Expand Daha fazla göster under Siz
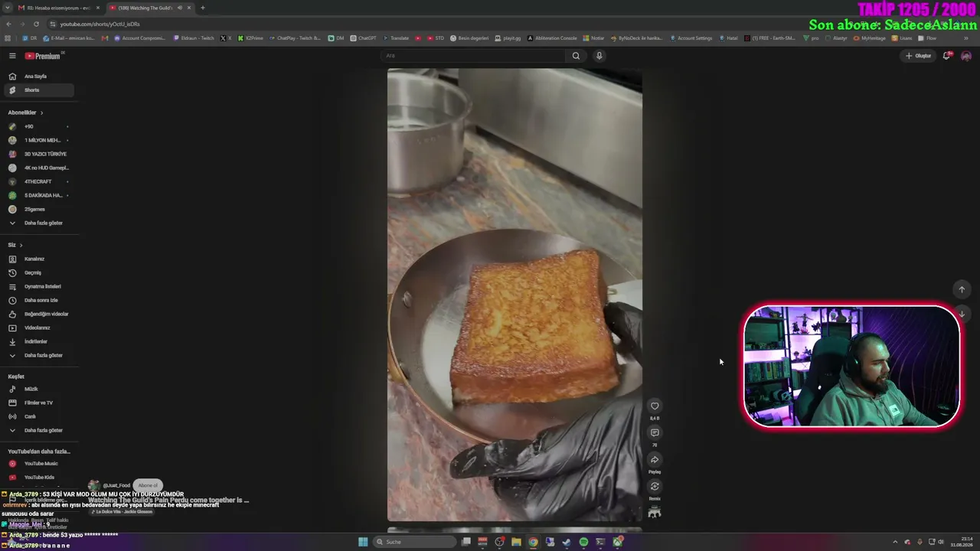Image resolution: width=980 pixels, height=551 pixels. (x=38, y=355)
